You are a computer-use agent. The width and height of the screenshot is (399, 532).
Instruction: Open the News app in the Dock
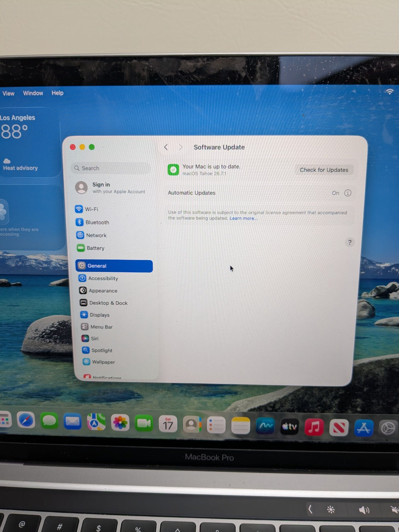tap(339, 428)
